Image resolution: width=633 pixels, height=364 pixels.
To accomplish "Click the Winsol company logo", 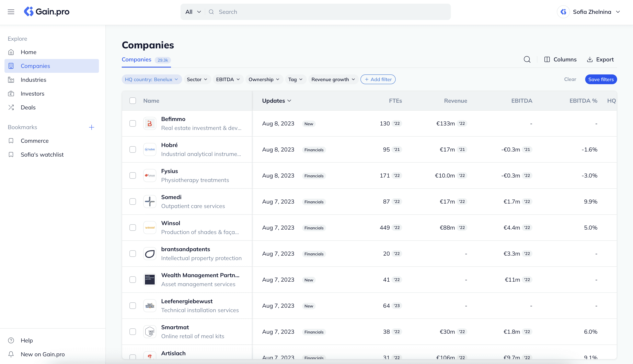I will [150, 228].
